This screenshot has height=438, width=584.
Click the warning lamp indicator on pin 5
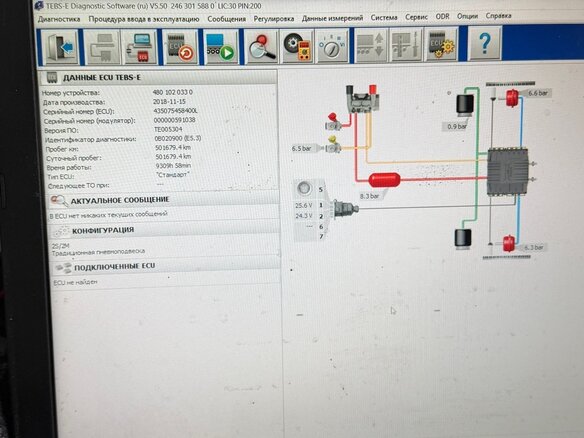(x=304, y=188)
